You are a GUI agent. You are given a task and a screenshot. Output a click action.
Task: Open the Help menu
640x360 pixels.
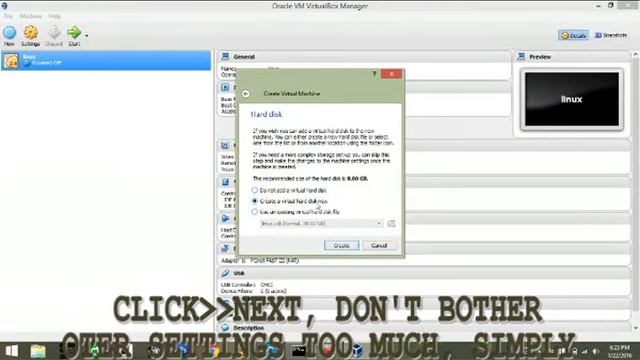coord(54,16)
